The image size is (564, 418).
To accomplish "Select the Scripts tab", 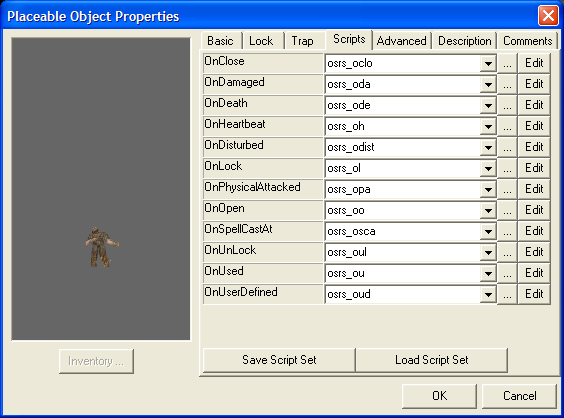I will [x=349, y=39].
